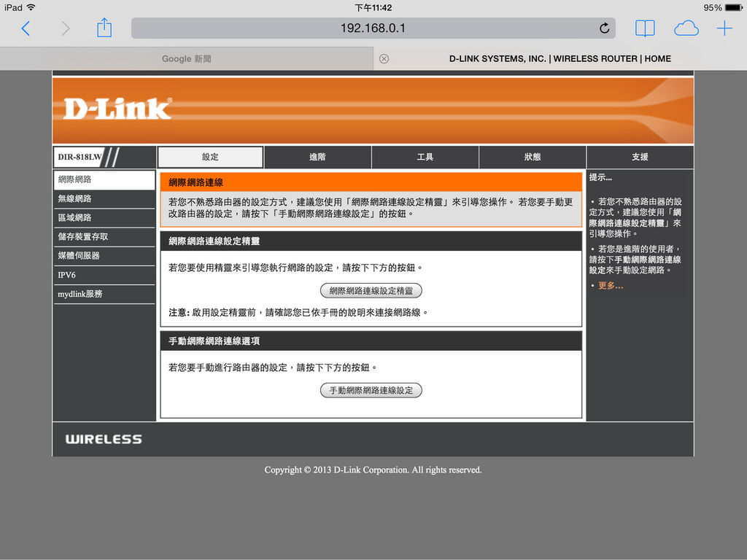Image resolution: width=747 pixels, height=560 pixels.
Task: Open the 更多... link in hints panel
Action: [x=611, y=286]
